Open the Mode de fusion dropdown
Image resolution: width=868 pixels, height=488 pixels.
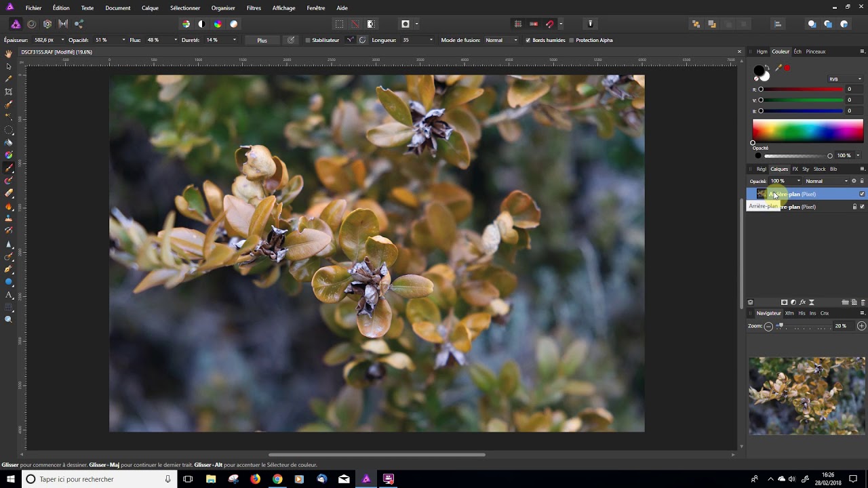pos(501,40)
